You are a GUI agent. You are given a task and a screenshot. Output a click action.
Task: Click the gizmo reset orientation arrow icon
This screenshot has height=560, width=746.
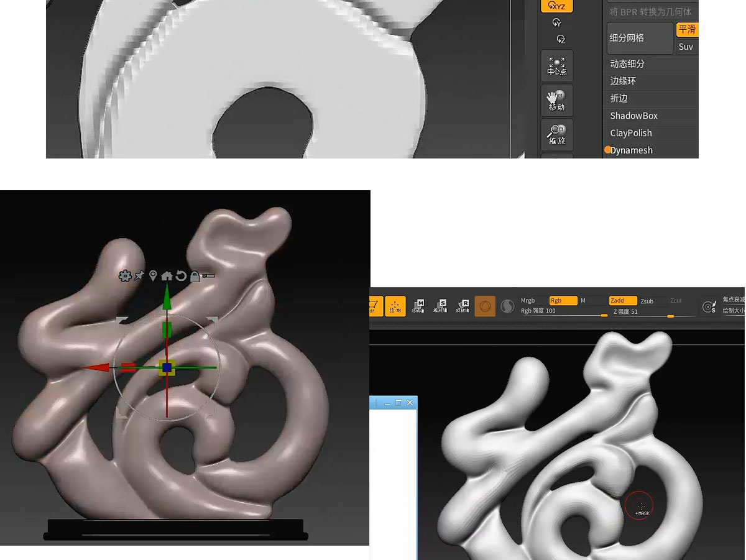click(x=181, y=276)
